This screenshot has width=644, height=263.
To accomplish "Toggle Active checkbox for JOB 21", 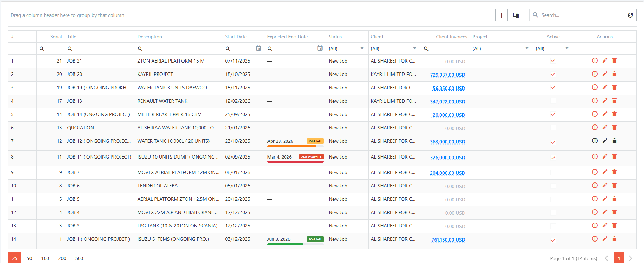I will click(553, 61).
